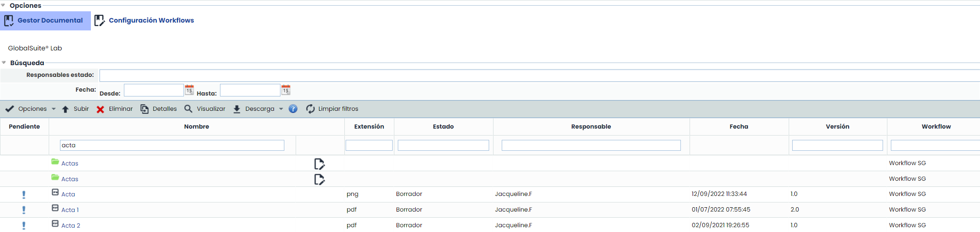Switch to Gestor Documental tab
Screen dimensions: 980x232
(x=45, y=20)
